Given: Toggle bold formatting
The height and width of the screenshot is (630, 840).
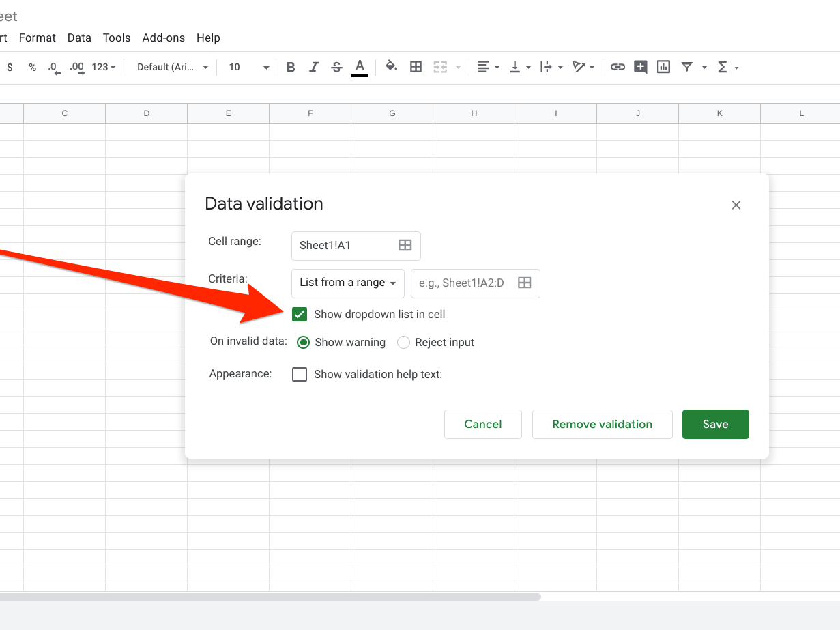Looking at the screenshot, I should [x=291, y=67].
